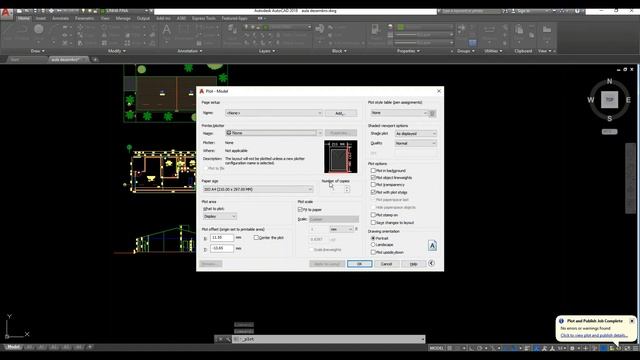Click Cancel in the Plot dialog
Viewport: 640px width, 360px height.
[386, 264]
